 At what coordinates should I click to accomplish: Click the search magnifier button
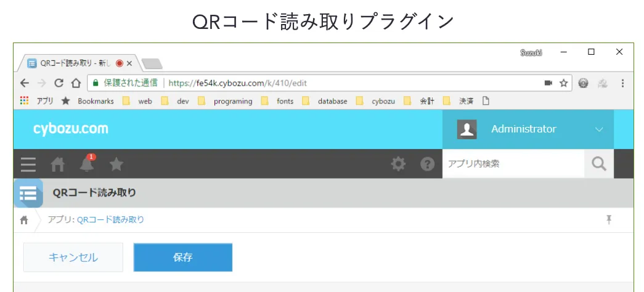[x=598, y=164]
